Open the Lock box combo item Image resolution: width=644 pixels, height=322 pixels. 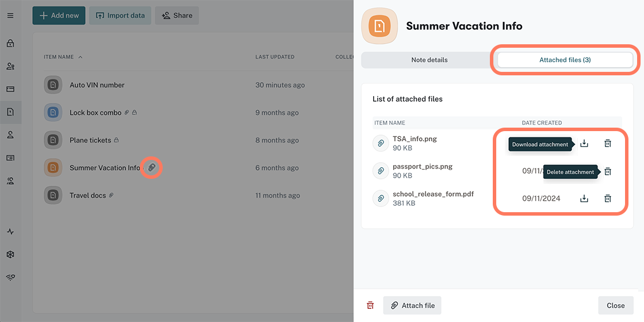(x=95, y=113)
